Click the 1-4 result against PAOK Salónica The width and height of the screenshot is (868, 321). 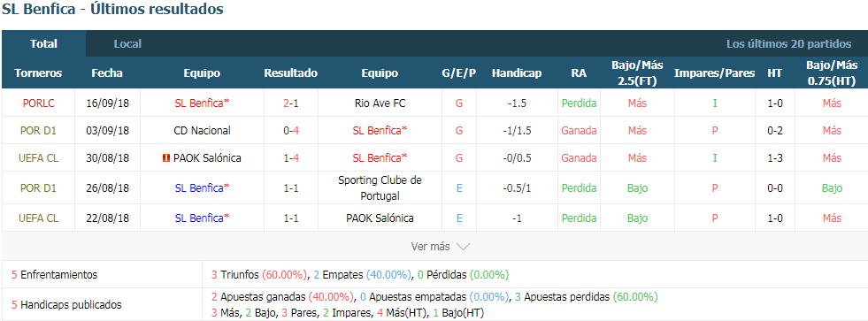click(290, 158)
